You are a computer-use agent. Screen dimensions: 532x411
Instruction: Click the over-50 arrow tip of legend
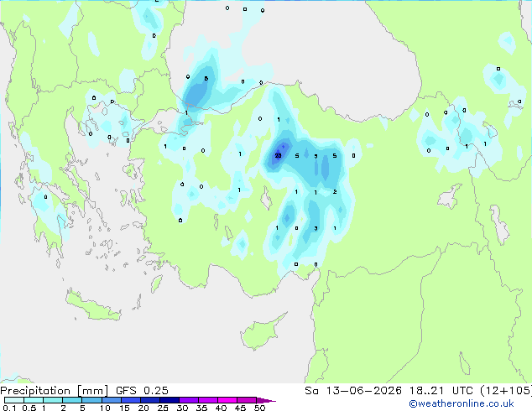click(266, 400)
